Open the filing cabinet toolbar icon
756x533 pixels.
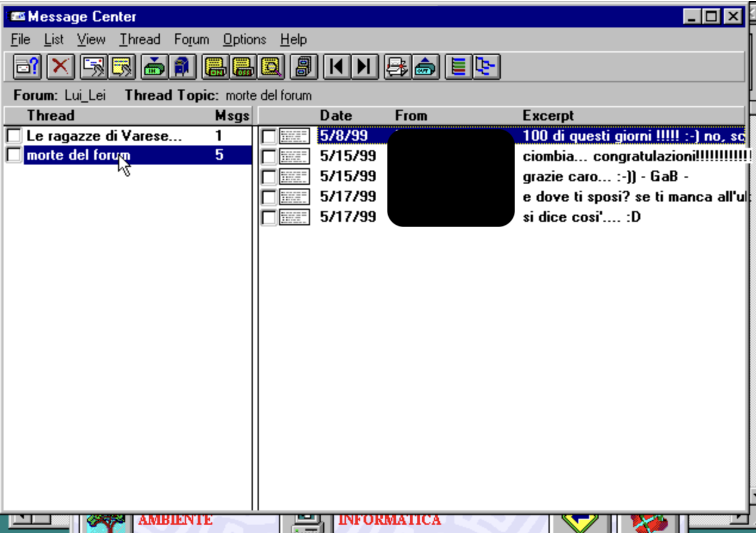point(304,66)
